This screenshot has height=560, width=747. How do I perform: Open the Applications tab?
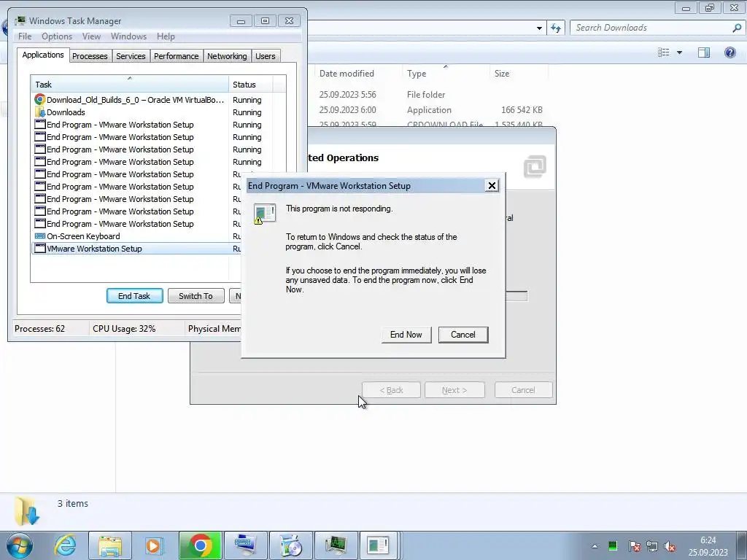coord(43,55)
